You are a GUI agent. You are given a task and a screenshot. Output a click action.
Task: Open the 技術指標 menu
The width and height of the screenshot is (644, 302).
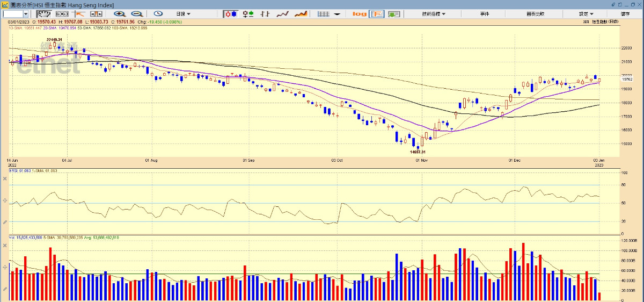(433, 14)
